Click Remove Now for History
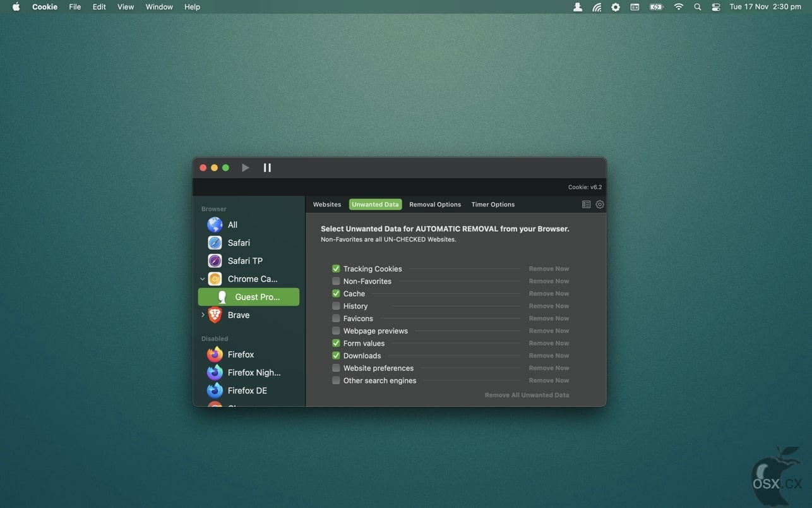This screenshot has width=812, height=508. (x=549, y=306)
